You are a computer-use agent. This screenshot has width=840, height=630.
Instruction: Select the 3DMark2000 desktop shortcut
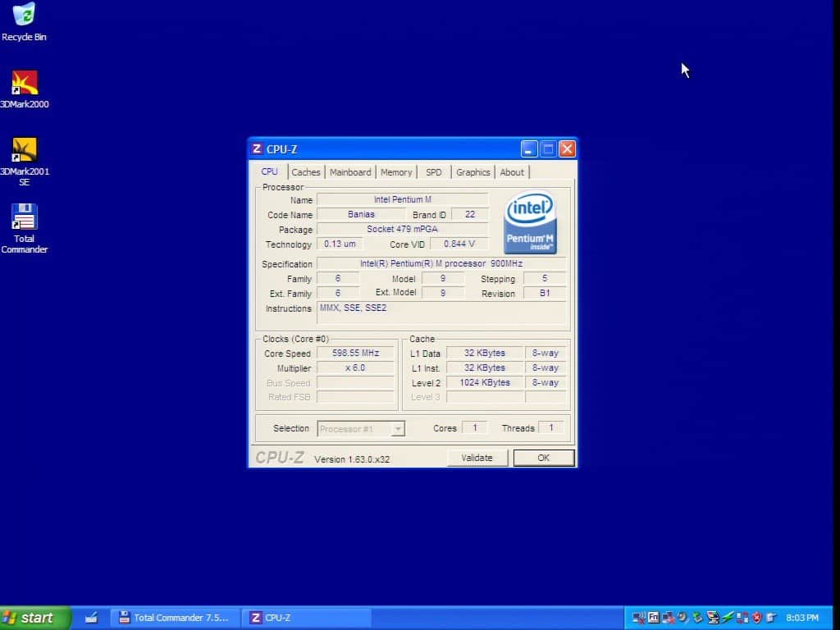click(24, 89)
